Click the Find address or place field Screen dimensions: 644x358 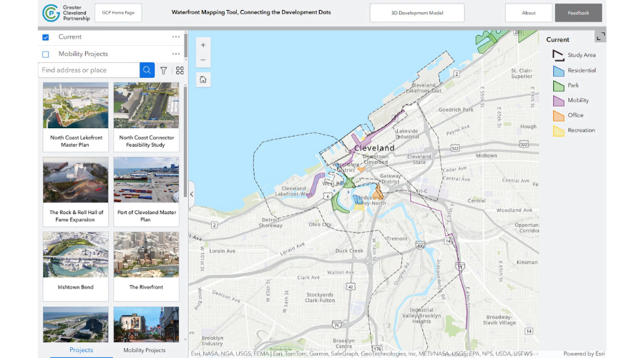[89, 70]
